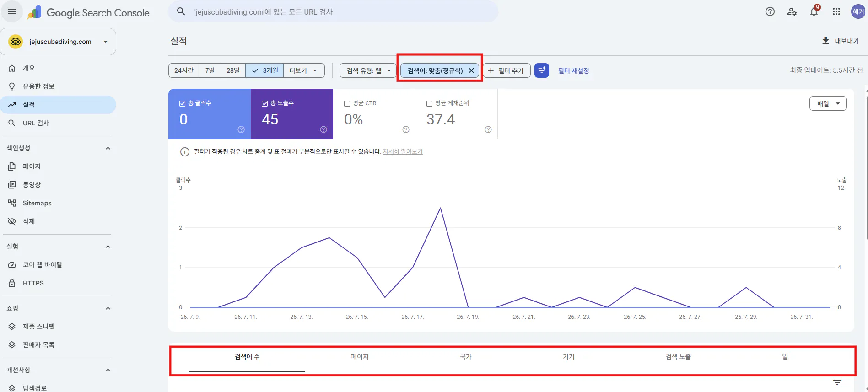Open Sitemaps in the sidebar

59,203
